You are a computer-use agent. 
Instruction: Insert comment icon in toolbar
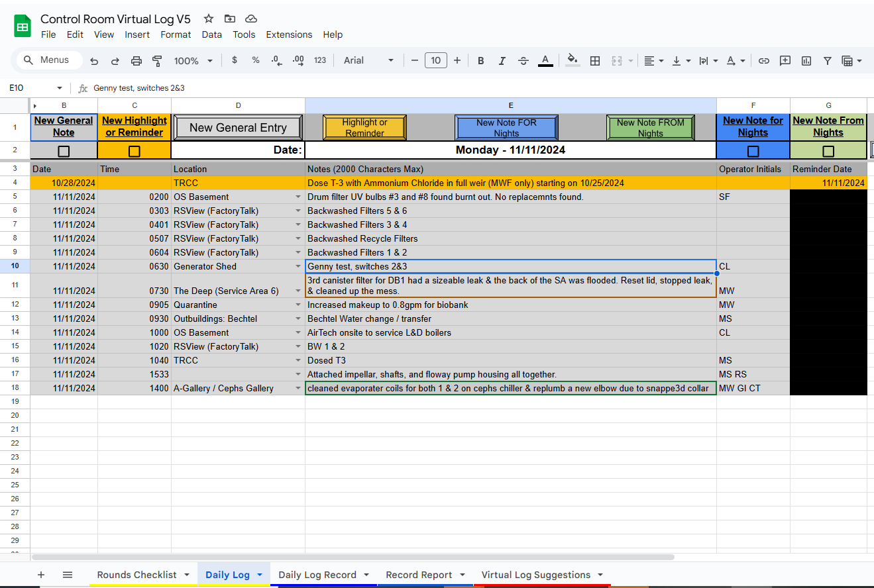(x=785, y=61)
